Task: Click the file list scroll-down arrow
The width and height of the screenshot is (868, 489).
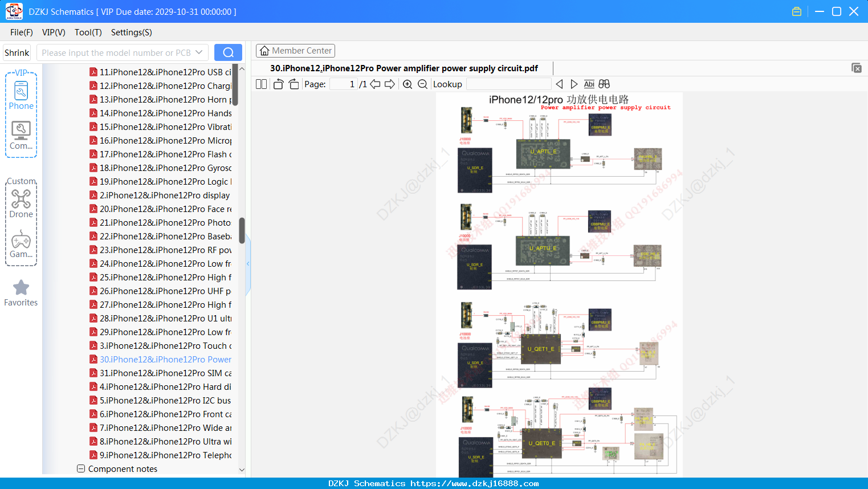Action: 242,470
